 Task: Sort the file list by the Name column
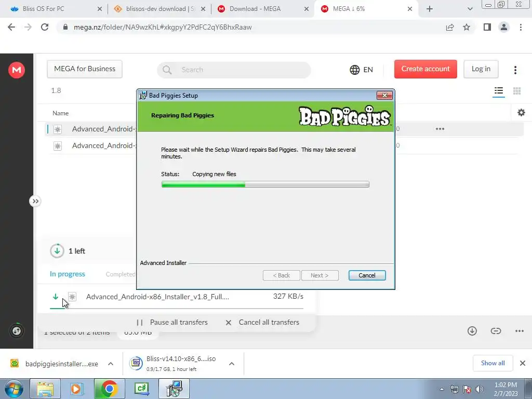point(60,113)
